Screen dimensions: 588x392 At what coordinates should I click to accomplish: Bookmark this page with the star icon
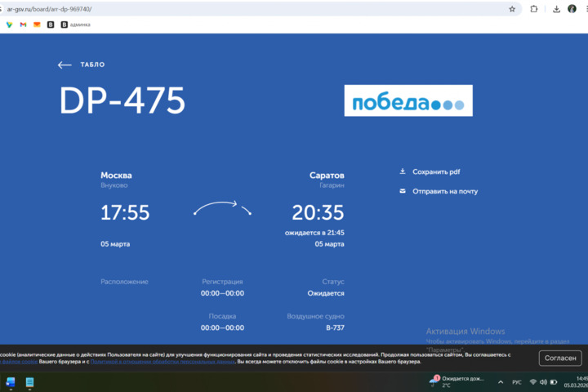[x=512, y=9]
